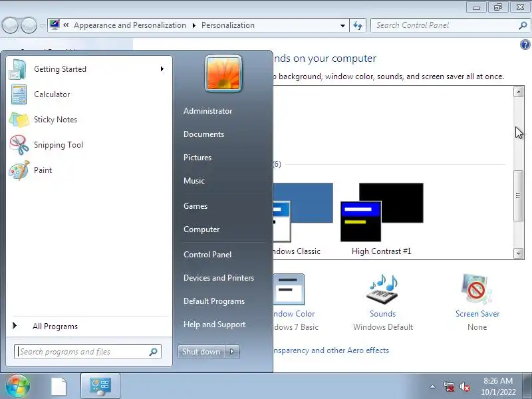Open Administrator user folder
The height and width of the screenshot is (399, 532).
[207, 111]
